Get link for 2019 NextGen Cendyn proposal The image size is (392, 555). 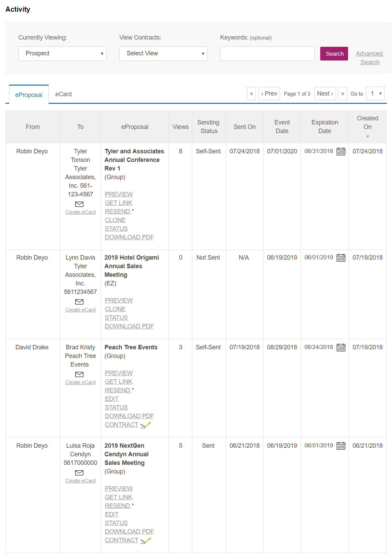point(119,497)
